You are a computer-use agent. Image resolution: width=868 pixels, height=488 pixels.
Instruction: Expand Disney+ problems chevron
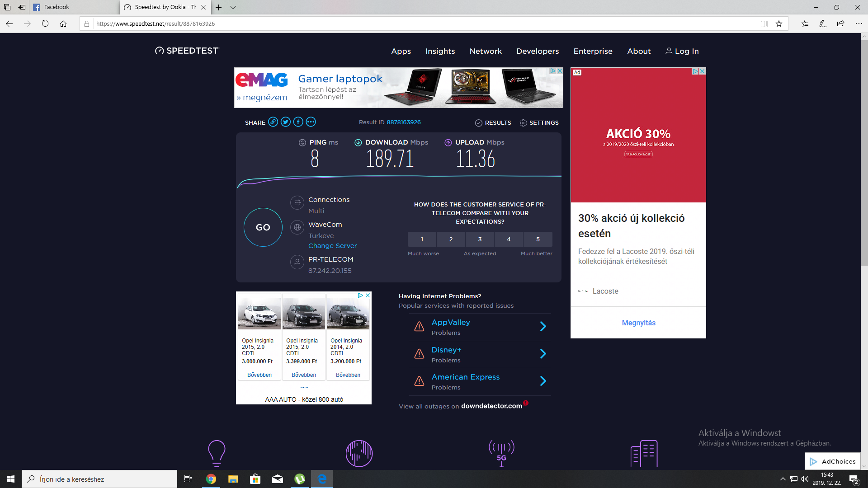click(543, 354)
